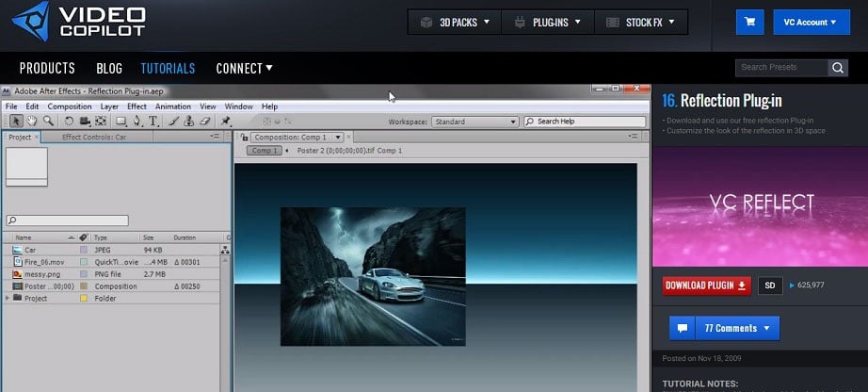Viewport: 868px width, 392px height.
Task: Open the Layer menu
Action: click(109, 106)
